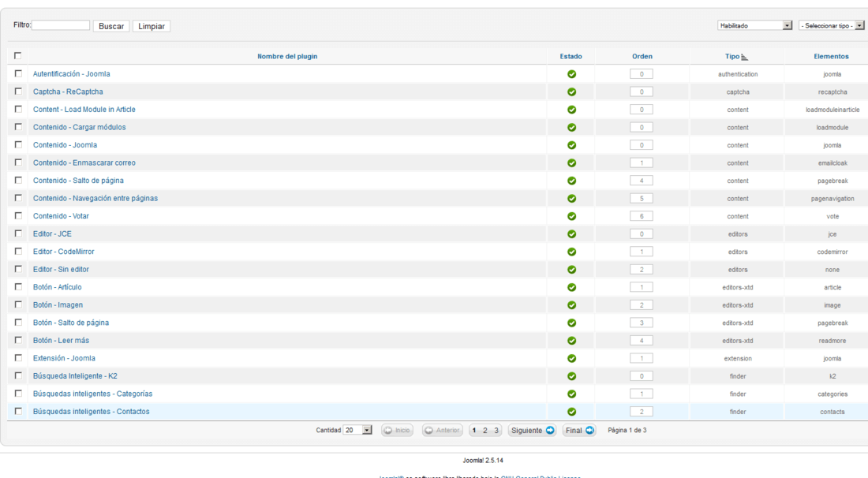Tick checkbox for Captcha - ReCaptcha
This screenshot has width=868, height=478.
pyautogui.click(x=18, y=91)
